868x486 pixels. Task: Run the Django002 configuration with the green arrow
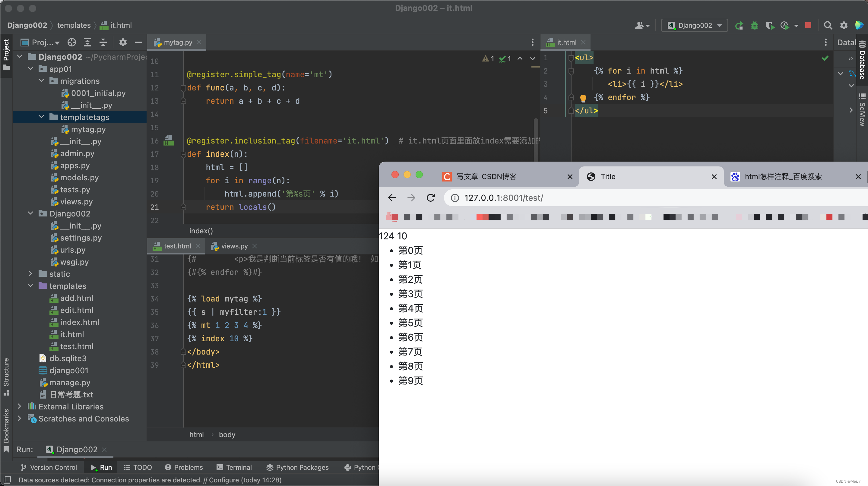tap(740, 25)
